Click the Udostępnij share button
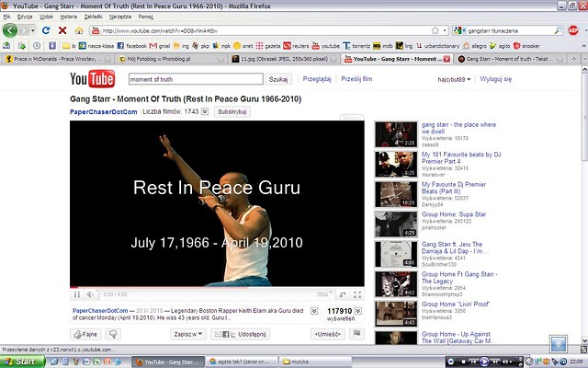This screenshot has width=588, height=368. pyautogui.click(x=241, y=334)
